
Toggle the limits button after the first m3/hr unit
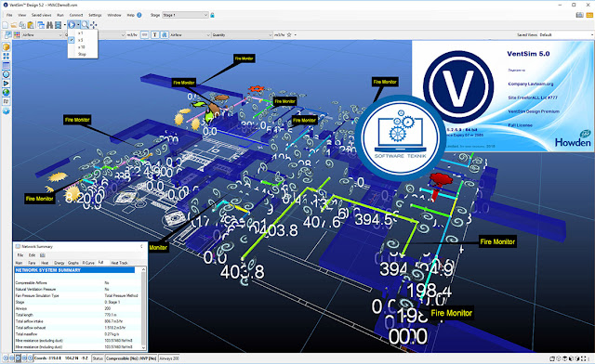pos(144,35)
